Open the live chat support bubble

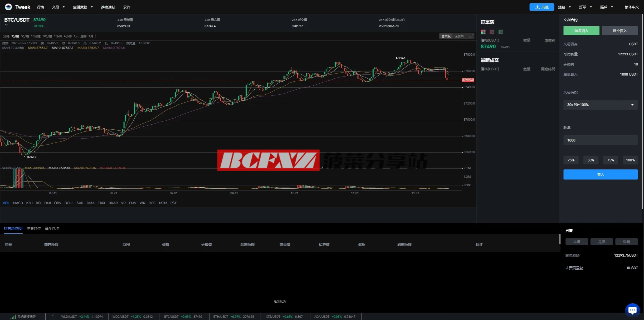click(x=632, y=310)
